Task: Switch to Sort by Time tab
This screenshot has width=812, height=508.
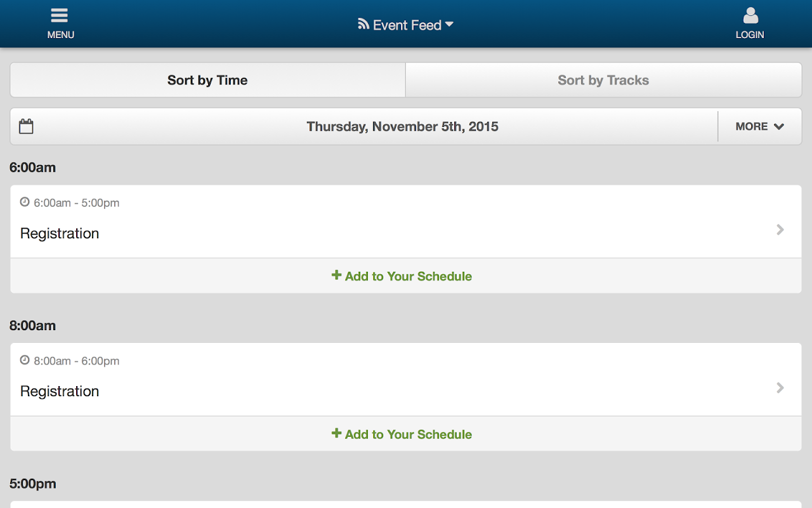Action: tap(207, 80)
